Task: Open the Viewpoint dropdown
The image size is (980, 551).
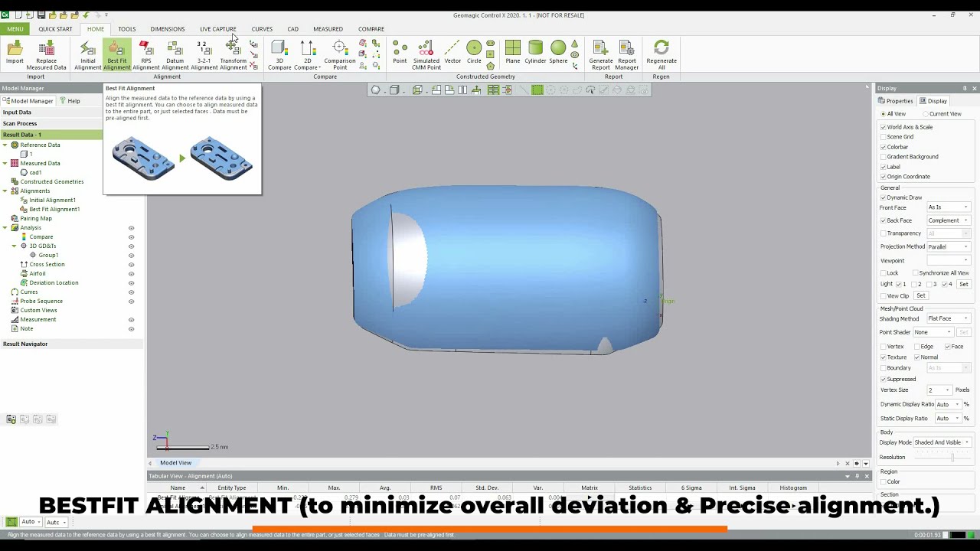Action: 948,260
